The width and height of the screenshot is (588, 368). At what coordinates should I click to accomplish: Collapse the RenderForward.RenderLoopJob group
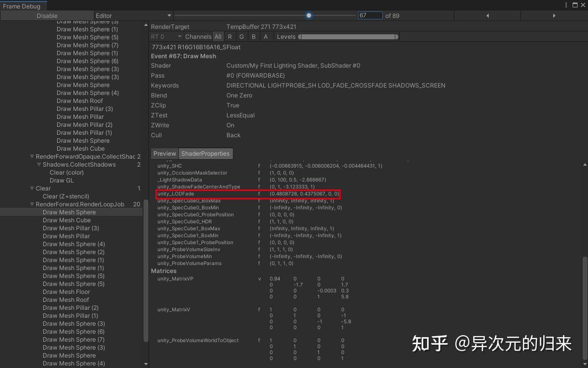coord(32,204)
